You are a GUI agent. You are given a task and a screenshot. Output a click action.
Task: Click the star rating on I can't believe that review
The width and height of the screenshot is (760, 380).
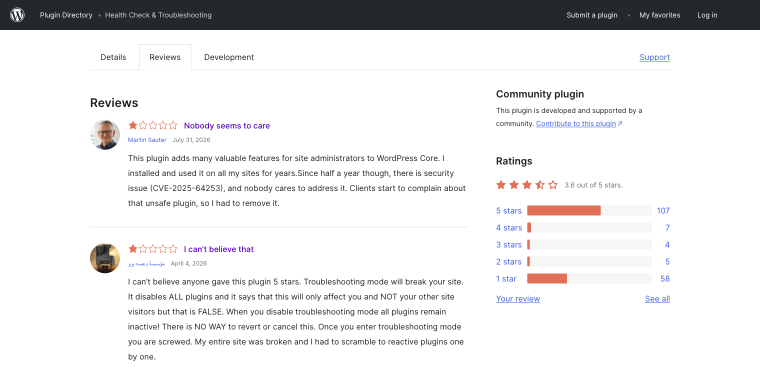153,249
